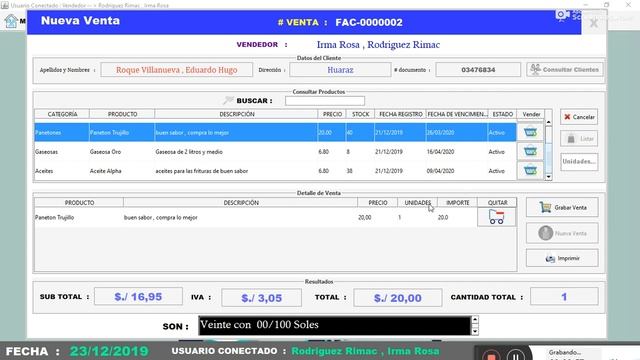Click the home icon in main window
This screenshot has height=360, width=640.
(x=11, y=21)
